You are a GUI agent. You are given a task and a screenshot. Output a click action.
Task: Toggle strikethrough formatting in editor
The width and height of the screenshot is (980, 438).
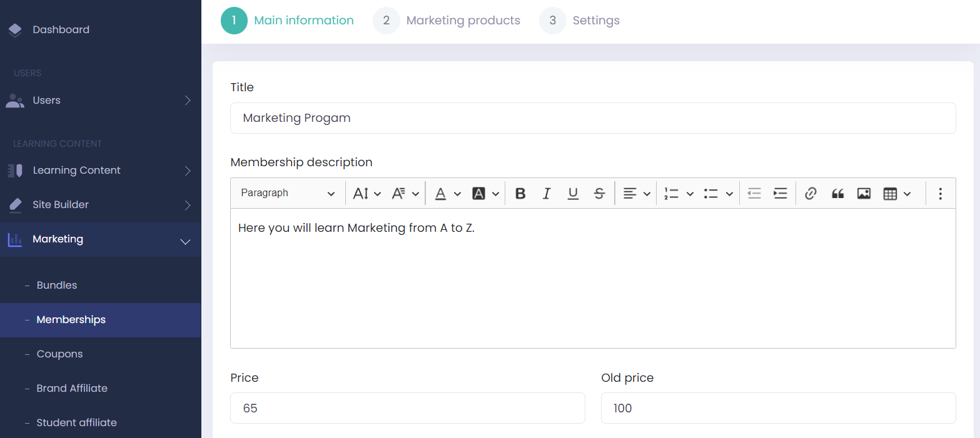[x=599, y=194]
